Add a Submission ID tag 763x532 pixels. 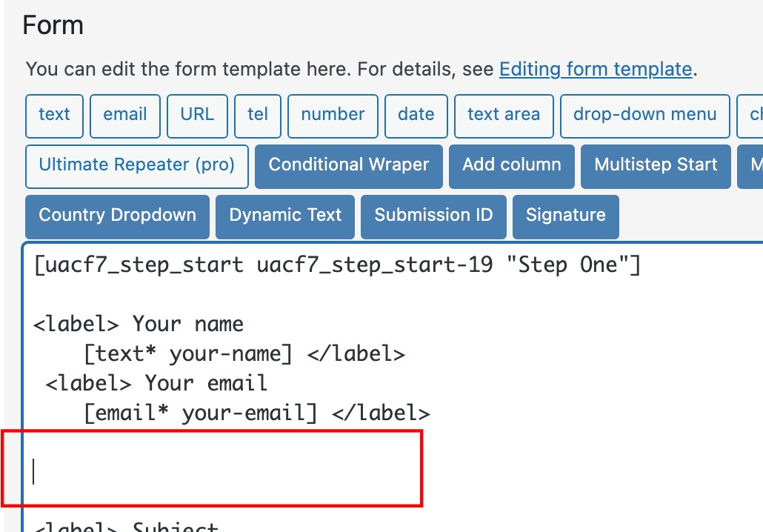pos(433,217)
